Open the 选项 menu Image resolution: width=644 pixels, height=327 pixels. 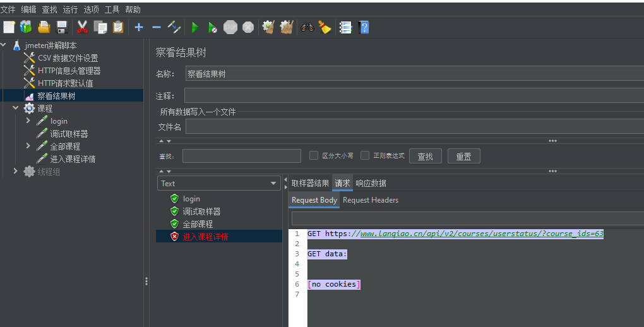click(x=91, y=9)
